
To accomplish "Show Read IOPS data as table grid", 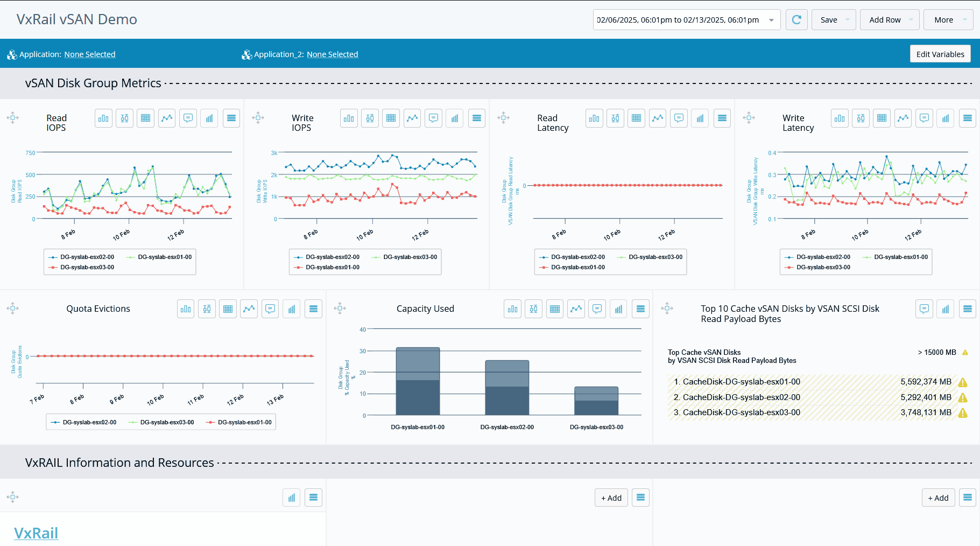I will click(145, 118).
